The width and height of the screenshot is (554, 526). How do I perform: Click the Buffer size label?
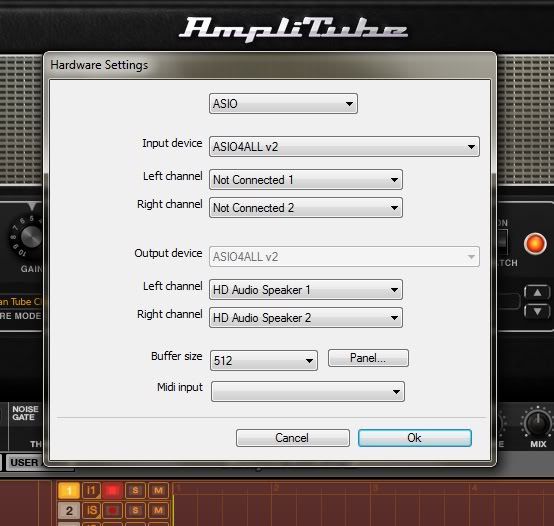point(176,356)
